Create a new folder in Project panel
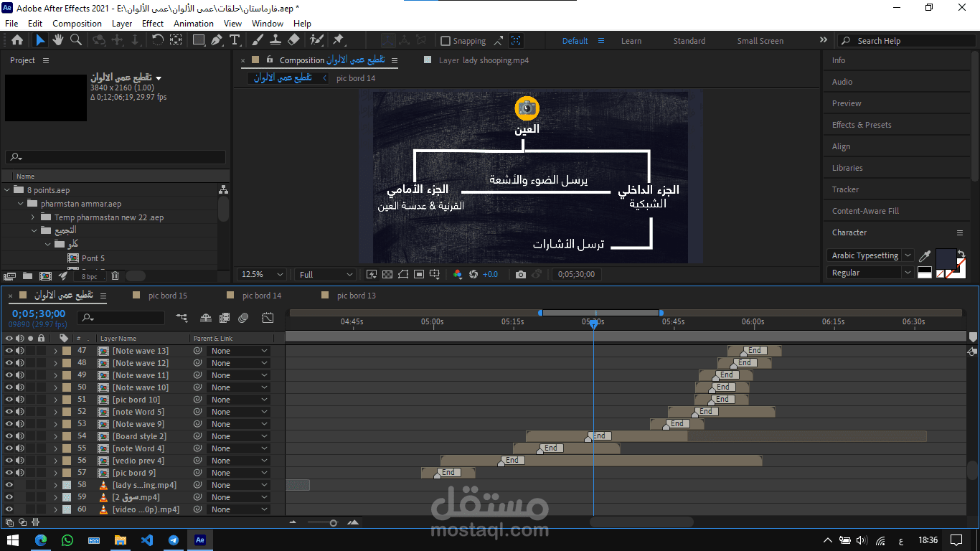 click(x=27, y=275)
